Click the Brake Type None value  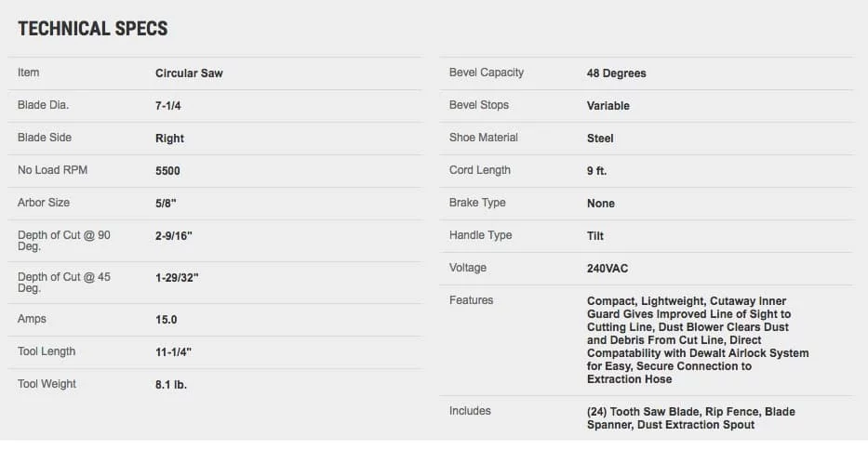[601, 203]
